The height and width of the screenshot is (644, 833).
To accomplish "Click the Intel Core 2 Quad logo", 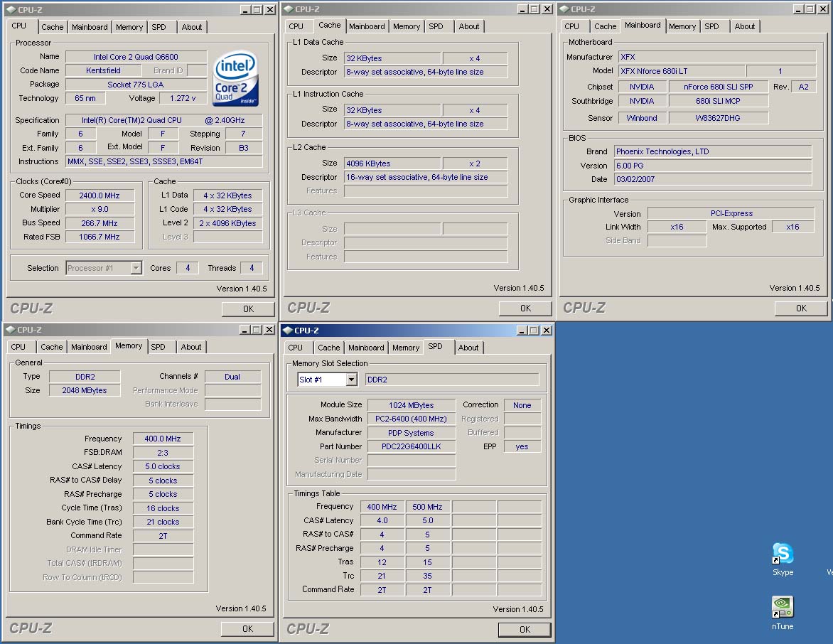I will [236, 78].
